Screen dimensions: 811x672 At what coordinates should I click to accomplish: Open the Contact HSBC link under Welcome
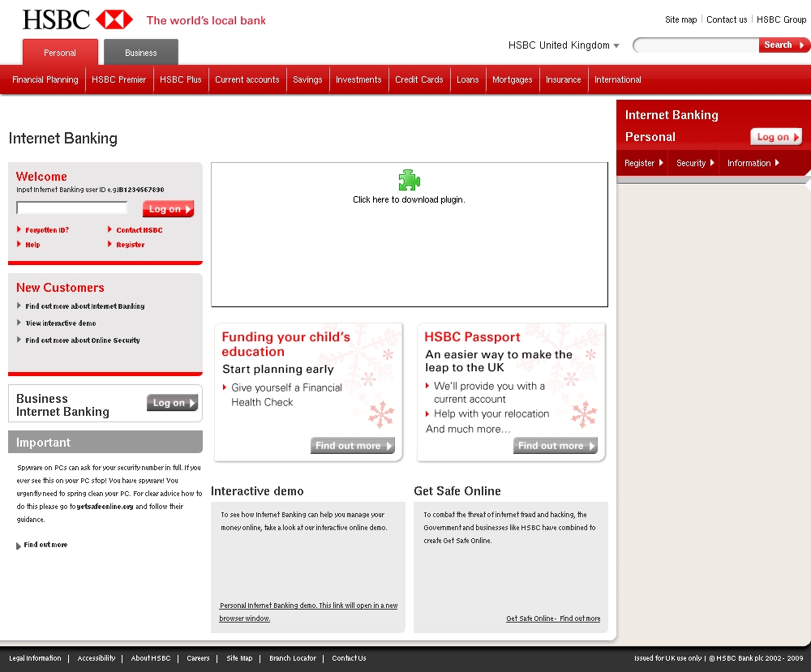click(139, 230)
